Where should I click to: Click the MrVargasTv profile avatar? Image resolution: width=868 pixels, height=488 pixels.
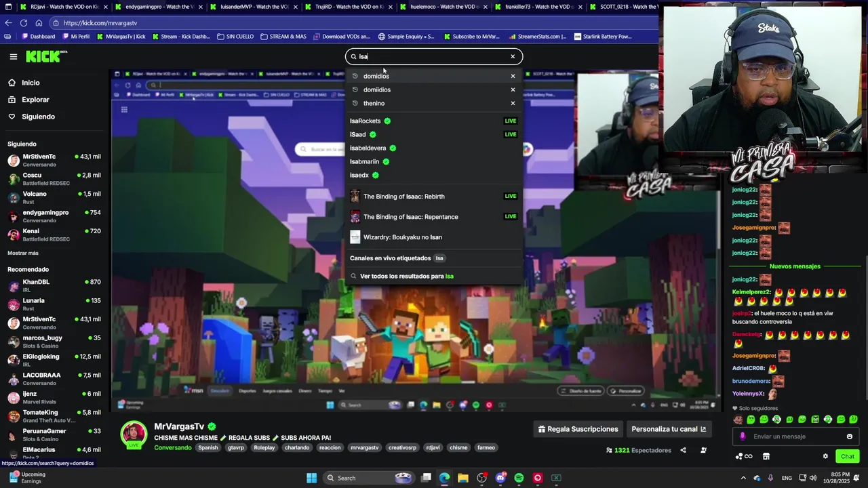[x=134, y=434]
